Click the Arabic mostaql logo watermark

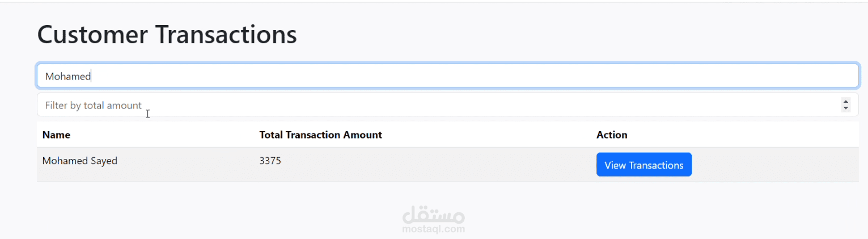pos(434,215)
